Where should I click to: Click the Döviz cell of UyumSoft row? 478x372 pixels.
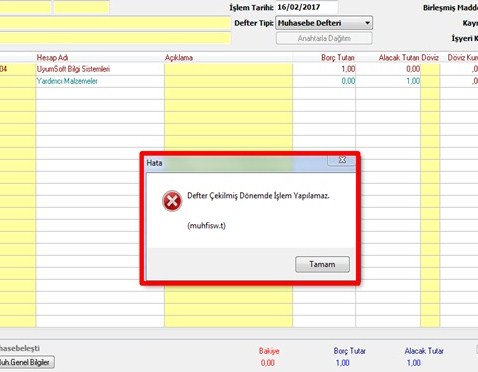430,69
